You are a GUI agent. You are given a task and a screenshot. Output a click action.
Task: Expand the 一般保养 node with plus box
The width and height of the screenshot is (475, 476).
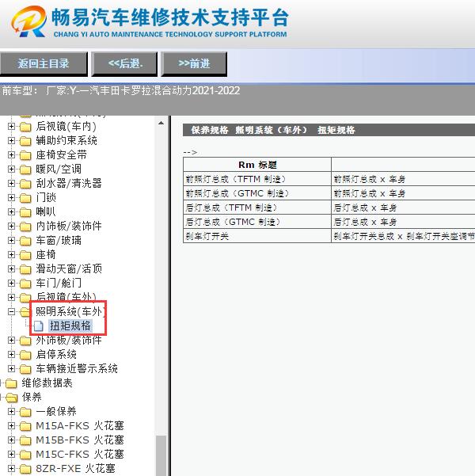11,412
